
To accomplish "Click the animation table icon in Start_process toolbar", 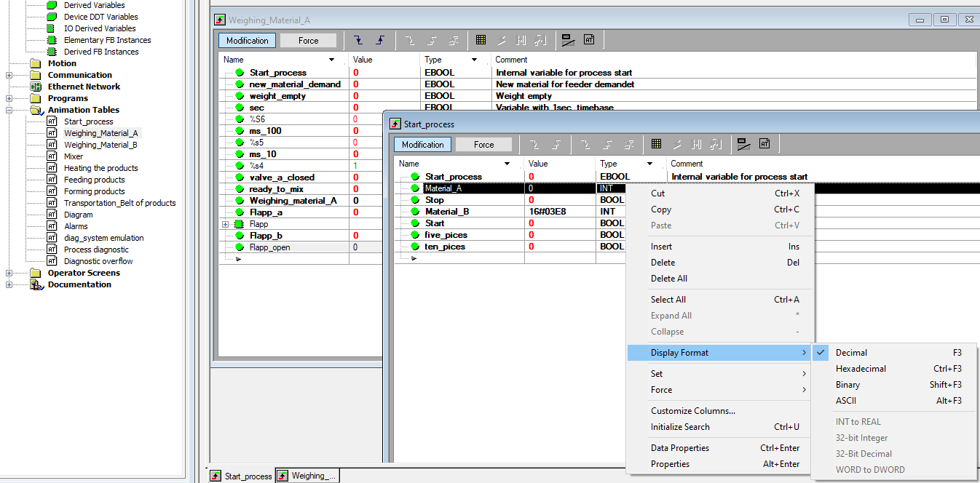I will tap(764, 145).
